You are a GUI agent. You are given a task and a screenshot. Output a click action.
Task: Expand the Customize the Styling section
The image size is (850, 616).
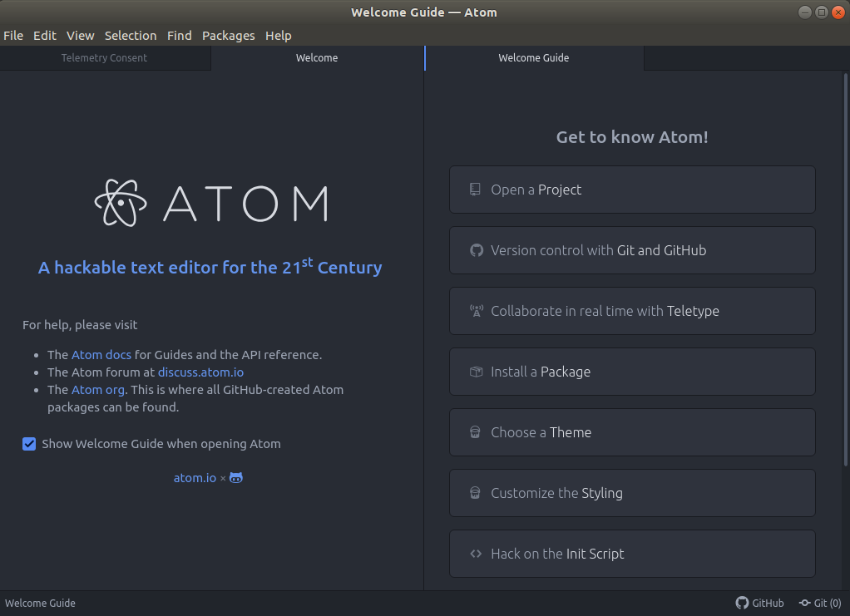coord(632,493)
